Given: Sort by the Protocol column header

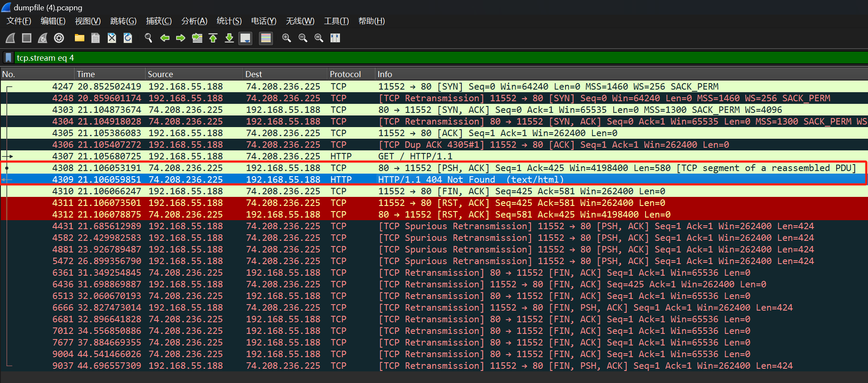Looking at the screenshot, I should coord(345,74).
